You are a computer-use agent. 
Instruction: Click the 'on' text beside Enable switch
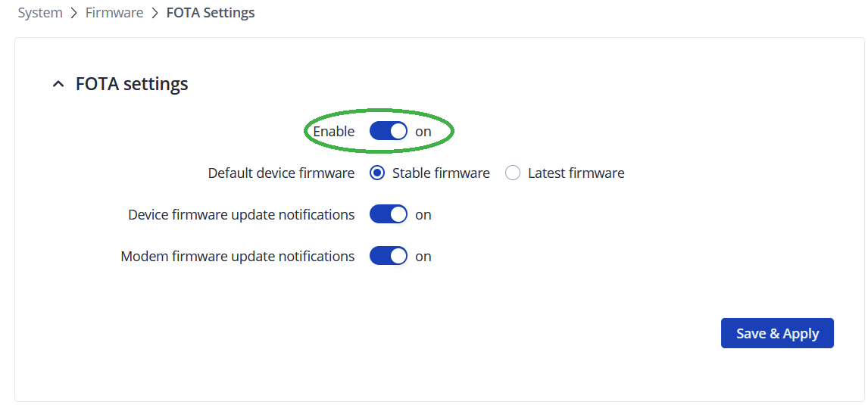(423, 131)
